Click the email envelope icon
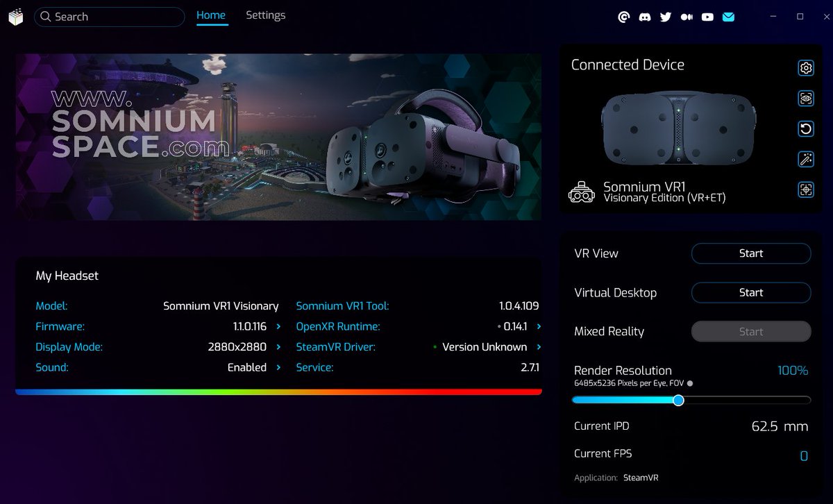The width and height of the screenshot is (833, 504). [x=728, y=17]
